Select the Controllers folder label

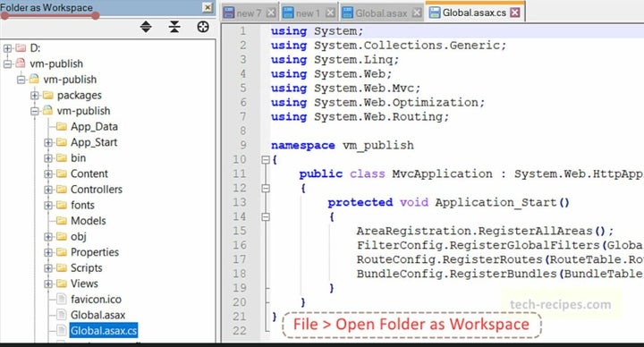[97, 190]
